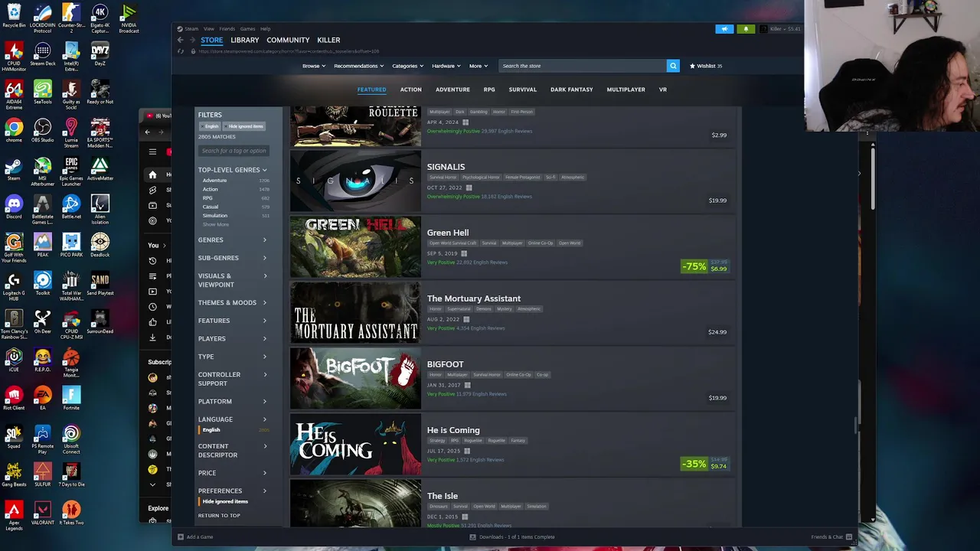Open Recycle Bin desktop icon
Image resolution: width=980 pixels, height=551 pixels.
(x=14, y=17)
